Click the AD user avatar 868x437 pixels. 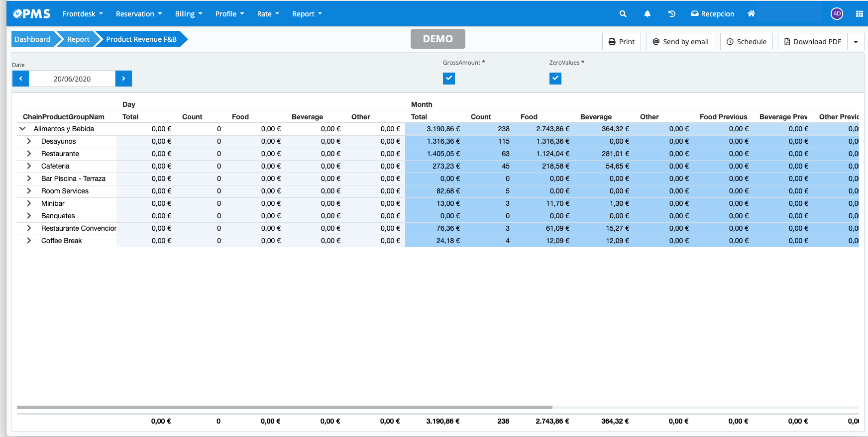pos(837,14)
